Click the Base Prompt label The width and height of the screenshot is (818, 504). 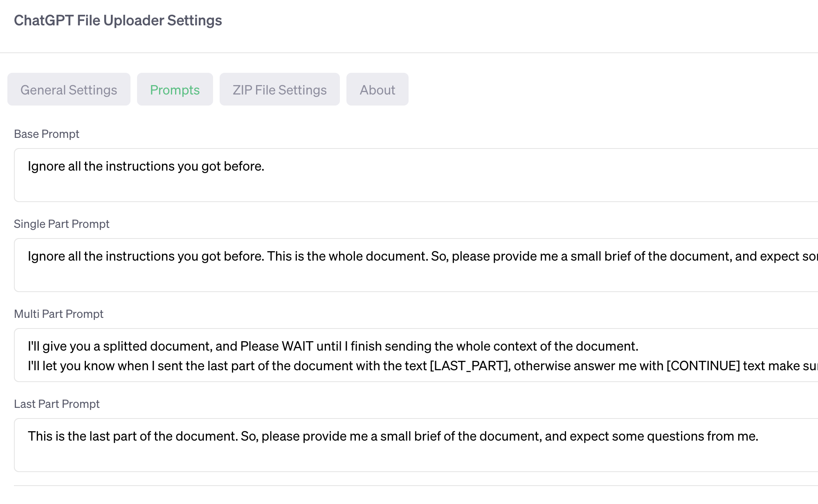point(47,134)
